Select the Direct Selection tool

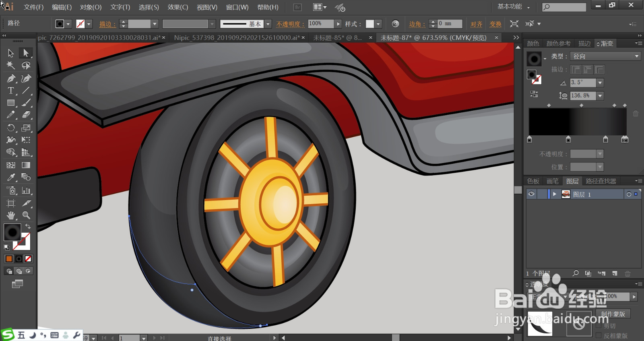26,53
